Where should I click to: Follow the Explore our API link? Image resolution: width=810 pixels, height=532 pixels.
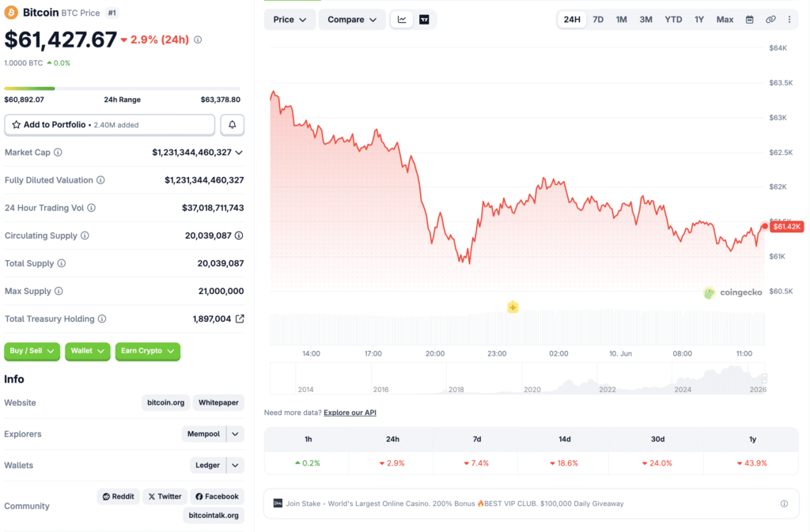point(350,413)
